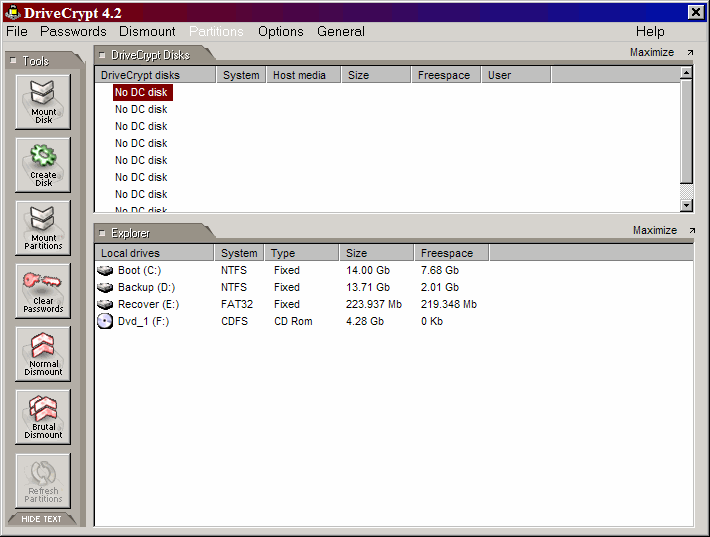The height and width of the screenshot is (537, 710).
Task: Collapse the DriveCrypt Disks panel header square
Action: coord(102,55)
